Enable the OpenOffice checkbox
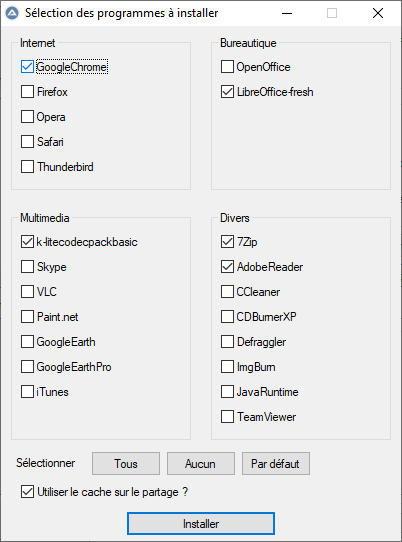 point(227,67)
